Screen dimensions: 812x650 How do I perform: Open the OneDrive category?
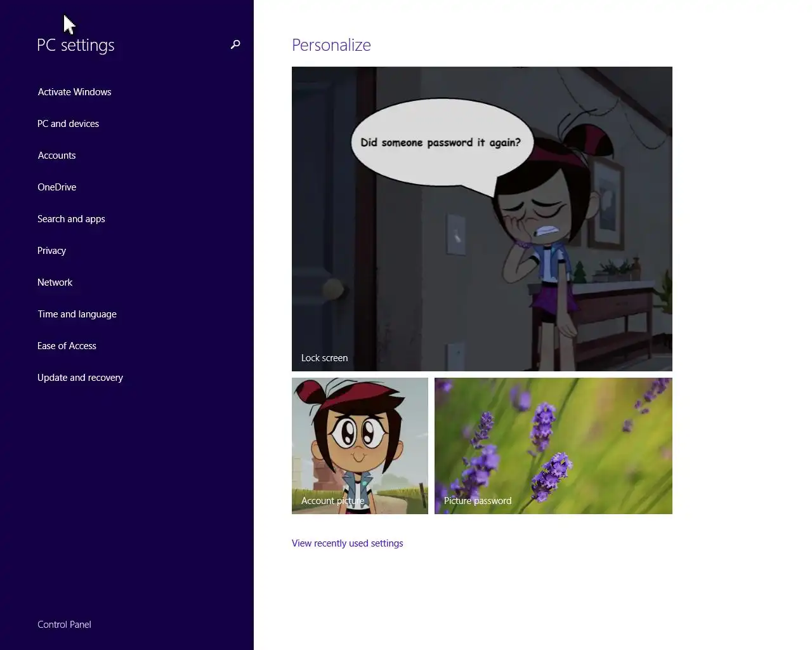[56, 187]
